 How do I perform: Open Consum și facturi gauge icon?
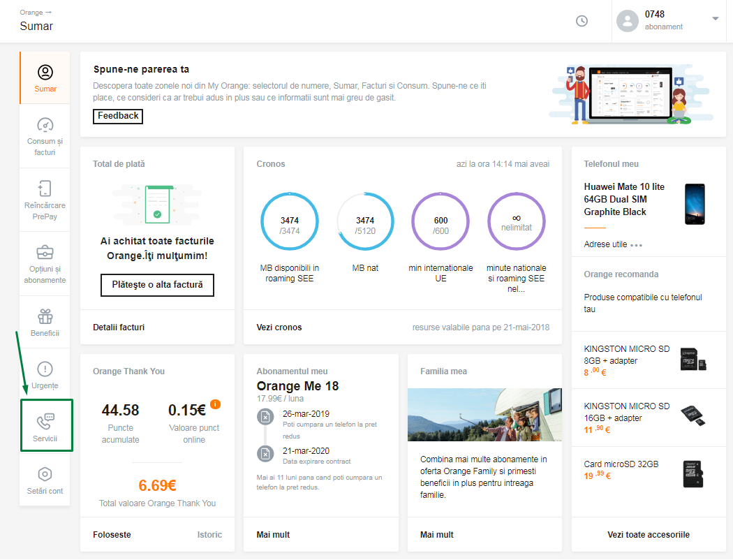point(45,125)
